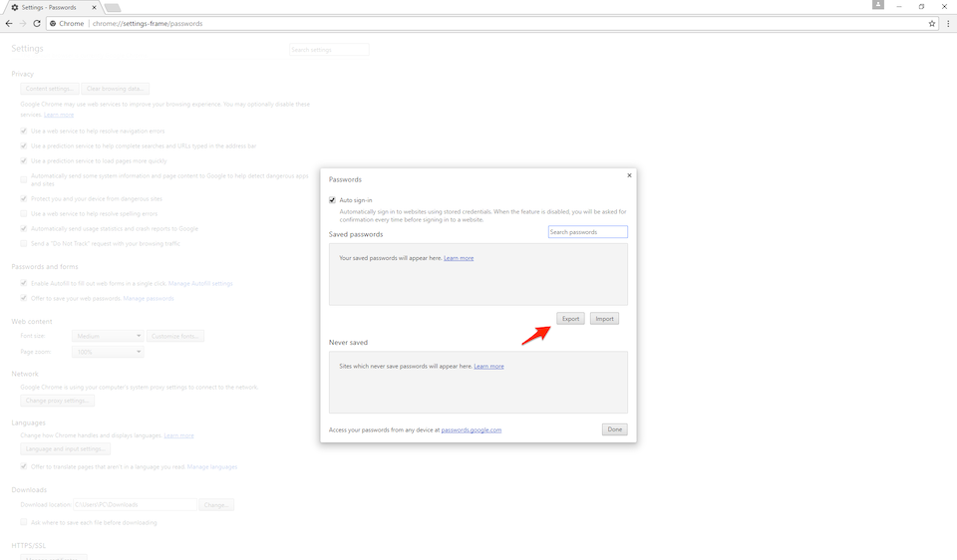Click the Export button
Image resolution: width=957 pixels, height=560 pixels.
click(570, 319)
